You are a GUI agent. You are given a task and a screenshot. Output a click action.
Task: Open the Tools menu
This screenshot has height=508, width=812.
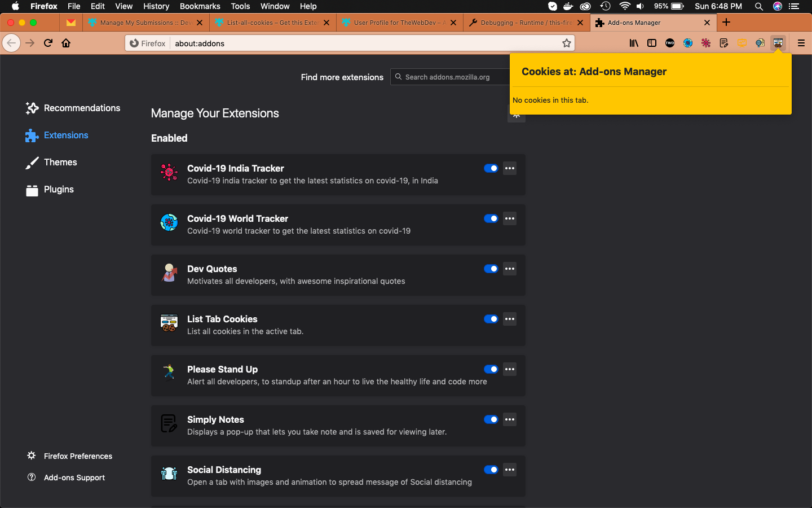coord(240,6)
